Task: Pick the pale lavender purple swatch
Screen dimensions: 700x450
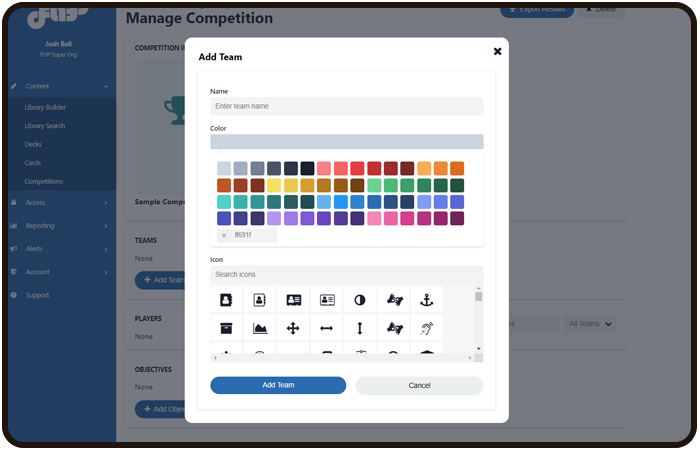Action: (274, 218)
